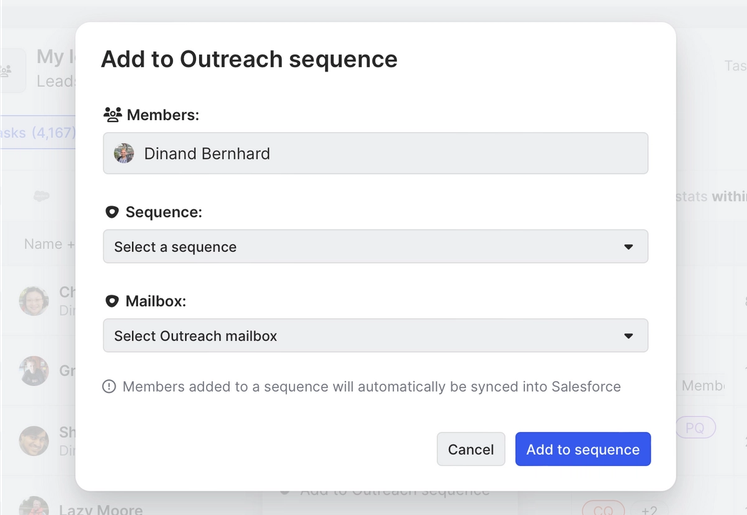The width and height of the screenshot is (747, 515).
Task: Open the "Select Outreach mailbox" dropdown
Action: pyautogui.click(x=375, y=336)
